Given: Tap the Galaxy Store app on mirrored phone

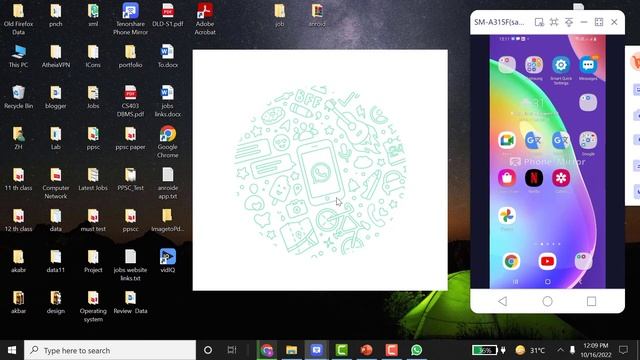Looking at the screenshot, I should point(507,178).
